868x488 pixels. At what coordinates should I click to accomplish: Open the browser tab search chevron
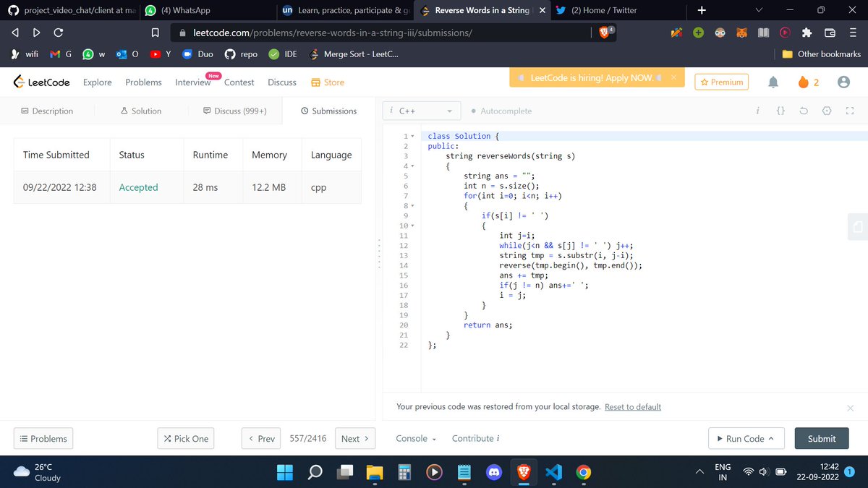pyautogui.click(x=758, y=10)
